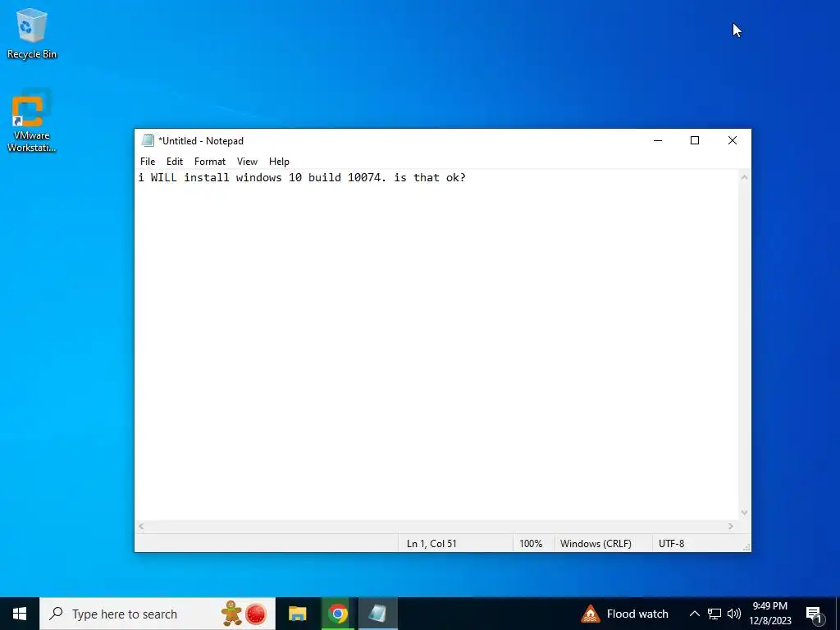The width and height of the screenshot is (840, 630).
Task: Open the Help menu in Notepad
Action: click(279, 162)
